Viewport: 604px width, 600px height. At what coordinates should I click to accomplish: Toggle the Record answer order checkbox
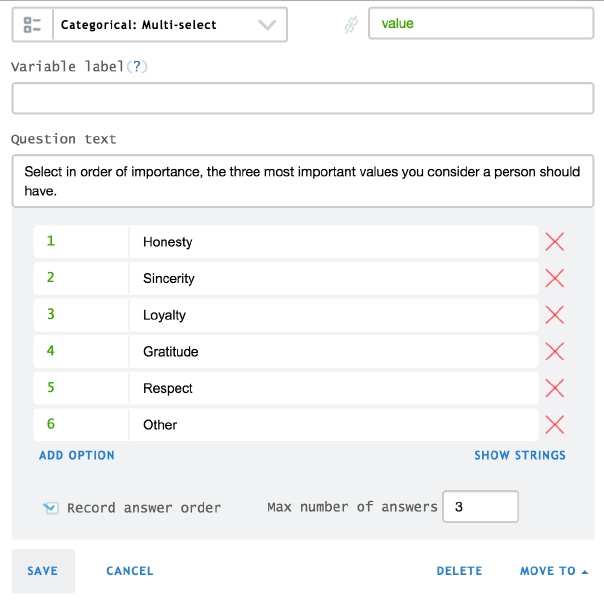[x=51, y=508]
